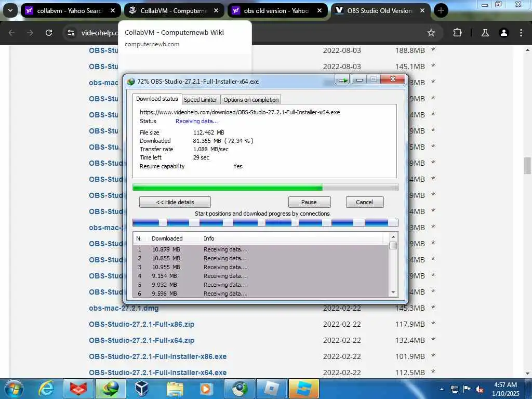Select connection row 4 with 9.154 MB
The image size is (532, 399).
point(261,276)
